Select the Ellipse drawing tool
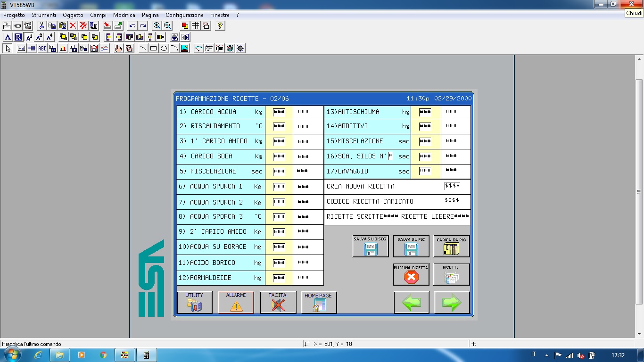 pos(164,49)
